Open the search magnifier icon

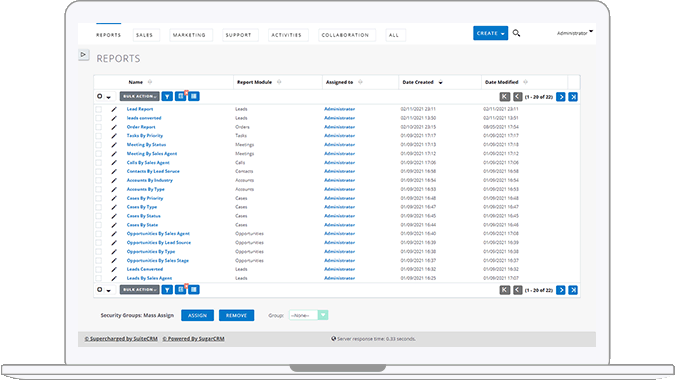tap(516, 33)
